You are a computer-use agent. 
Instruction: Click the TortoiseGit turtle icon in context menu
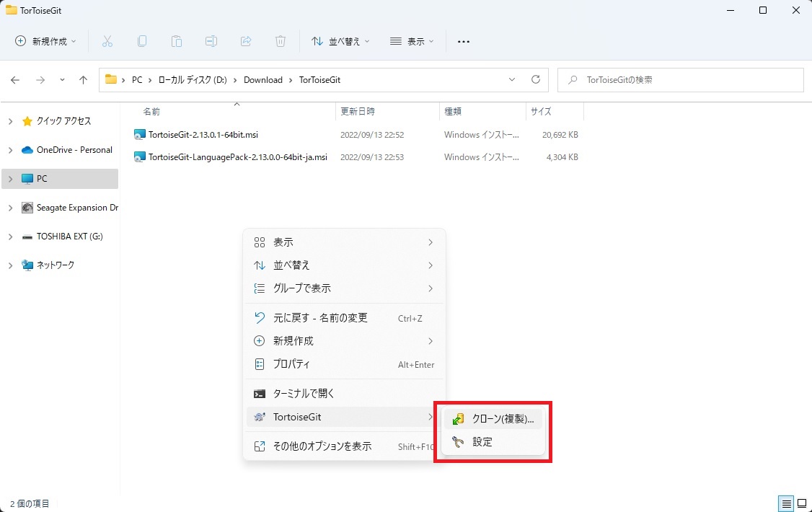pos(260,417)
